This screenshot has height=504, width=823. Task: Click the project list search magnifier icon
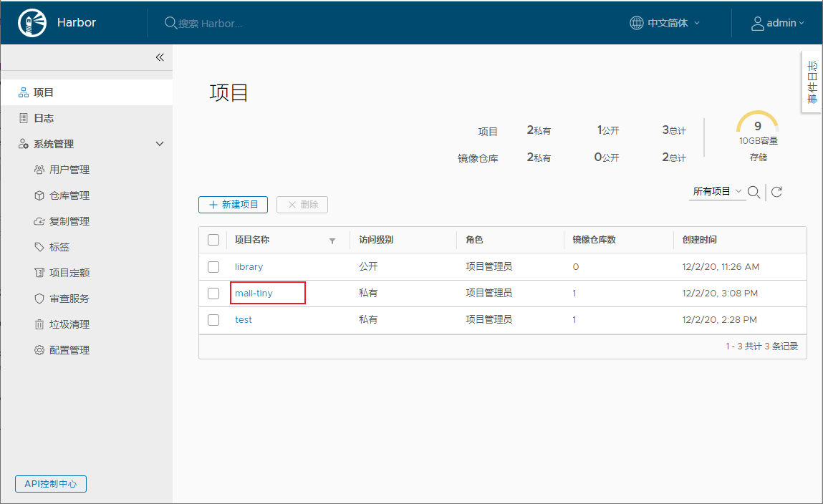click(754, 192)
